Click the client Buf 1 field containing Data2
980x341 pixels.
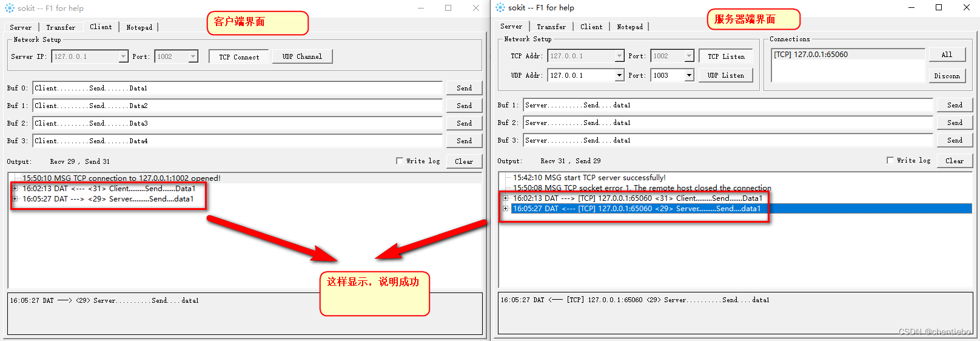coord(238,106)
